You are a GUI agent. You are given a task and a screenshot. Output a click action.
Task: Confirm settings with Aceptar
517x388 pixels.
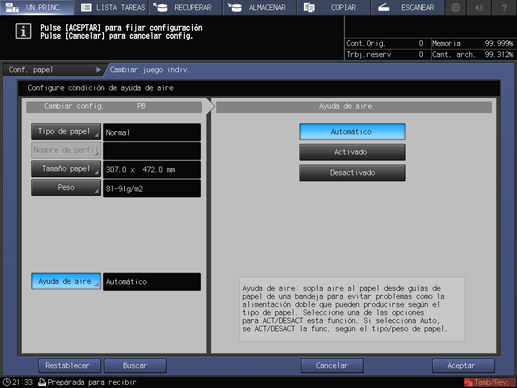(x=463, y=366)
